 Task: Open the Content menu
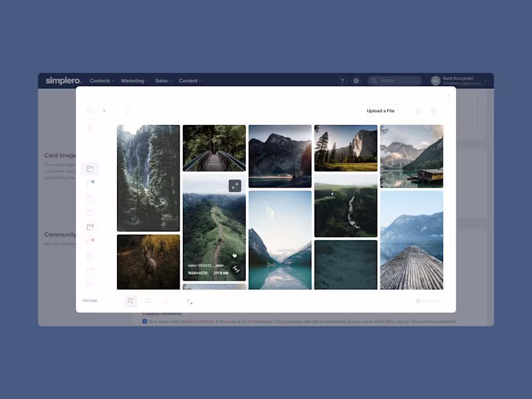190,80
